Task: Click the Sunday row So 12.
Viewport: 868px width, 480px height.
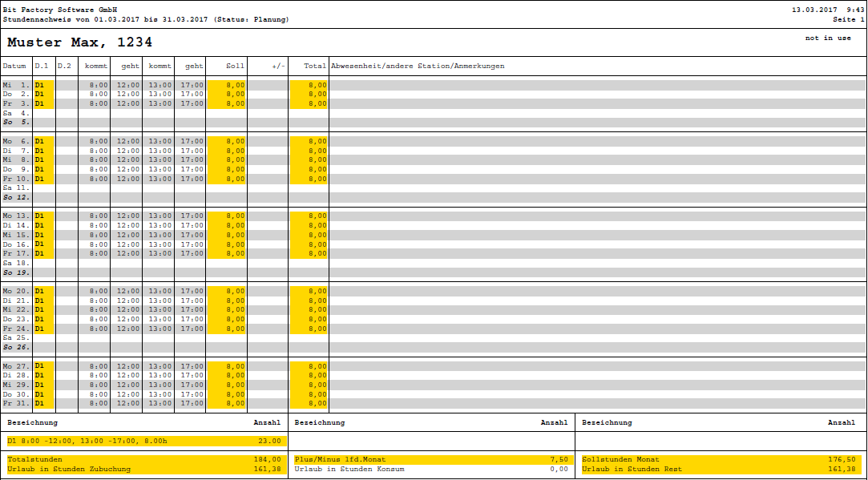Action: coord(16,197)
